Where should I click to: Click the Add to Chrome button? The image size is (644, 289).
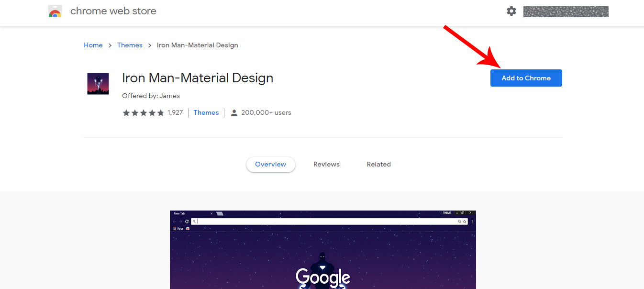[x=526, y=78]
